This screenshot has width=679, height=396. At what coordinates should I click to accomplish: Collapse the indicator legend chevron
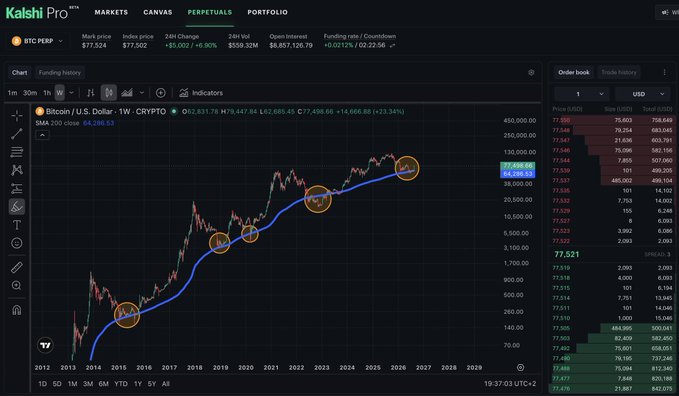(42, 135)
